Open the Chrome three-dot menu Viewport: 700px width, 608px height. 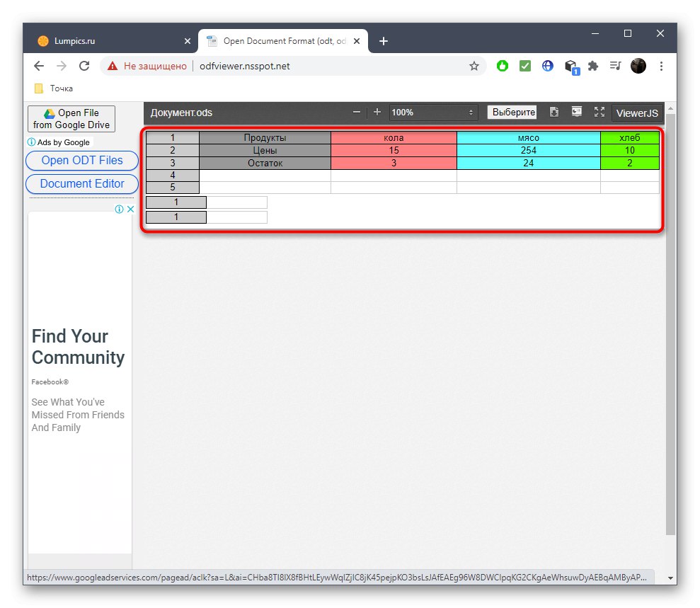(x=661, y=66)
